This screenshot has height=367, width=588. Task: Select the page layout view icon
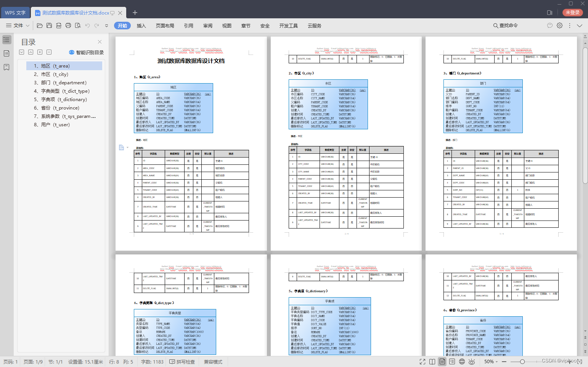coord(442,362)
